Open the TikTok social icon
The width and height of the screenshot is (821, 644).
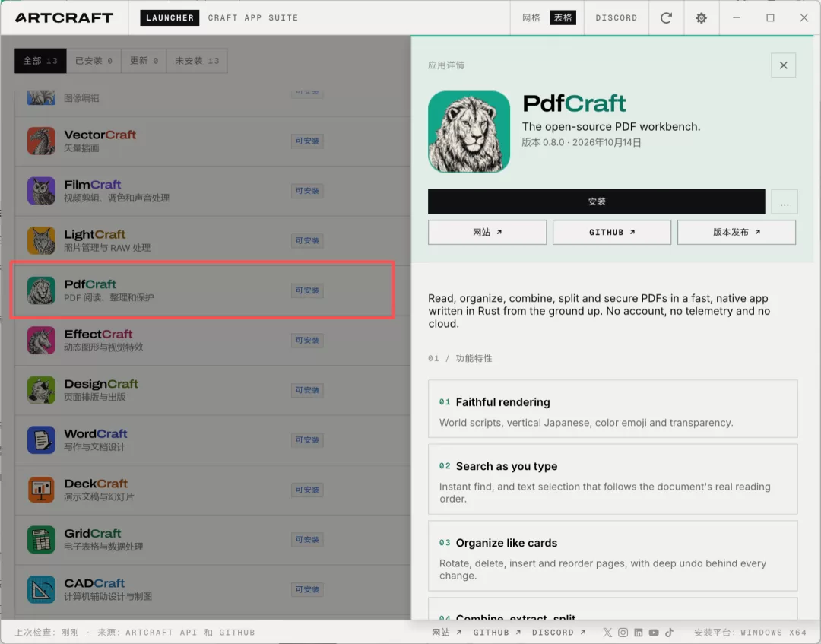click(669, 633)
